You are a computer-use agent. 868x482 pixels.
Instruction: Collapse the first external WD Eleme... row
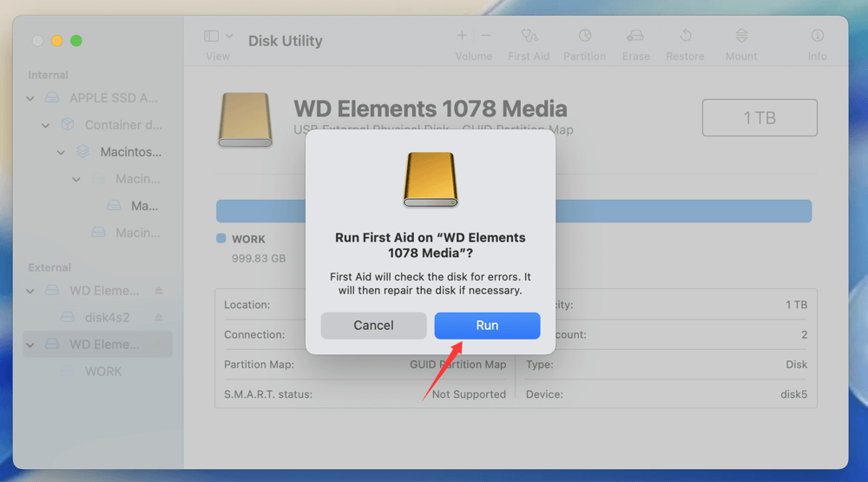point(30,291)
